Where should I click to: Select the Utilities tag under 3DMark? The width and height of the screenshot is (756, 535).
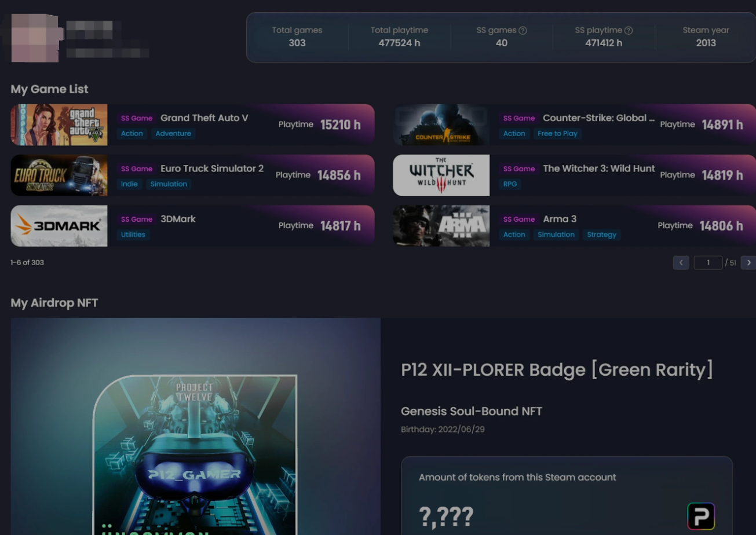pos(133,234)
